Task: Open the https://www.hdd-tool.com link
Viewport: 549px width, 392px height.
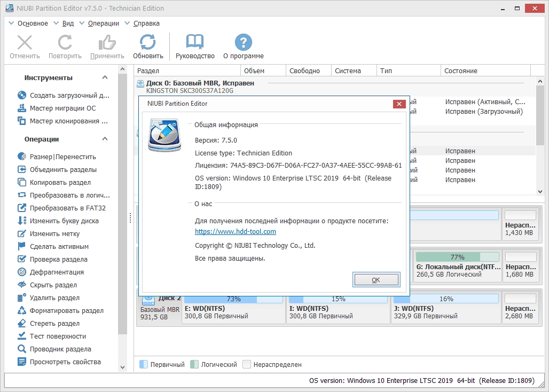Action: pos(236,231)
